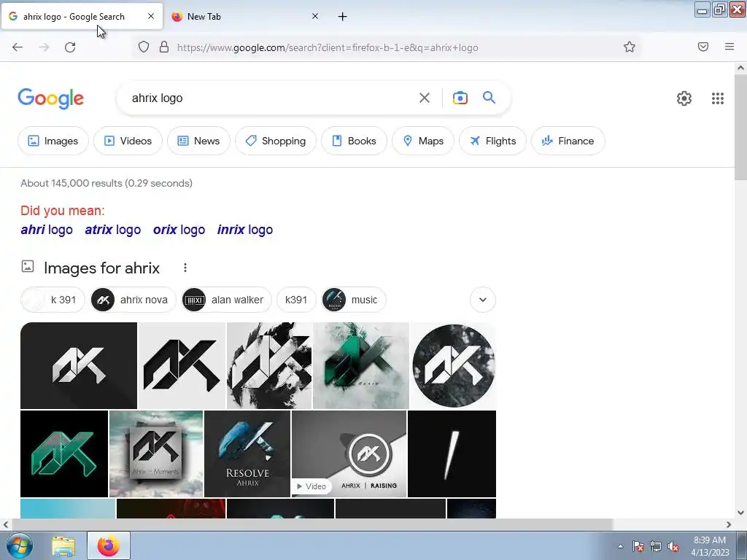Filter results by Books

pos(354,141)
